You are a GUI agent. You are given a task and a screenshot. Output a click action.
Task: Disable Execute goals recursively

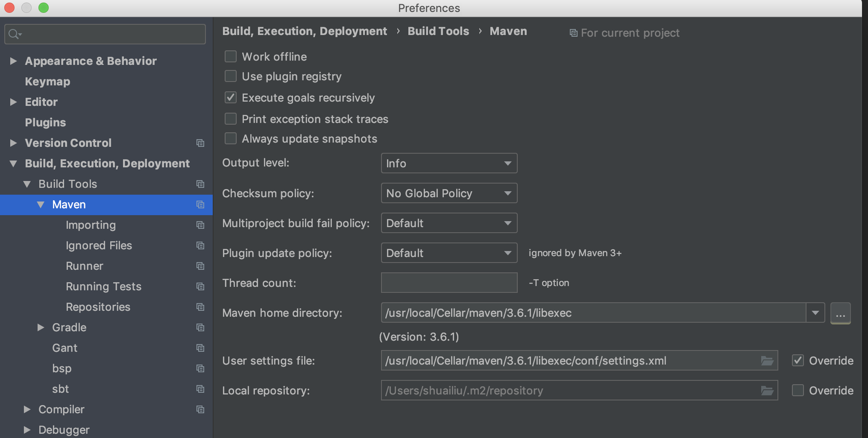tap(230, 97)
